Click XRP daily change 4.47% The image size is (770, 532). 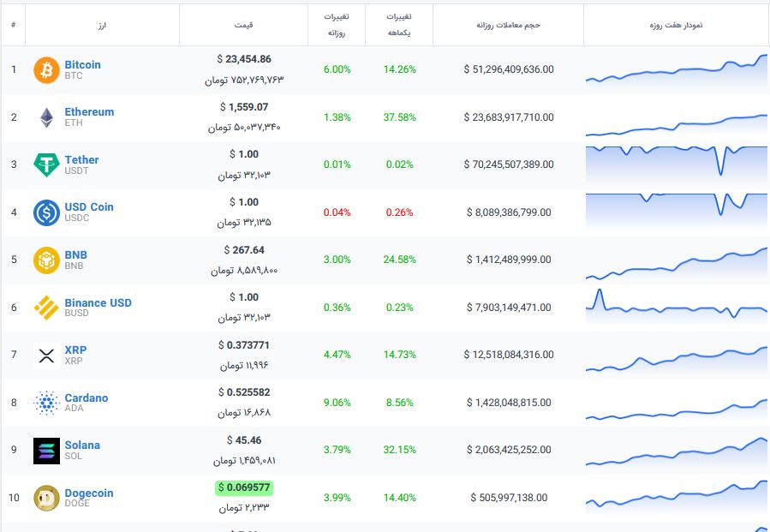pos(337,354)
